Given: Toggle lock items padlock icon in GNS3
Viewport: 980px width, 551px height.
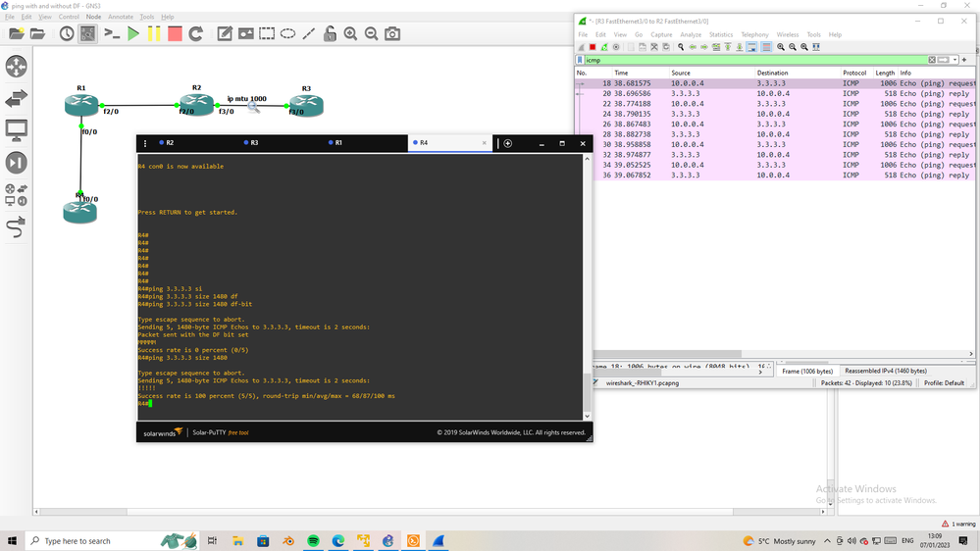Looking at the screenshot, I should (x=330, y=33).
